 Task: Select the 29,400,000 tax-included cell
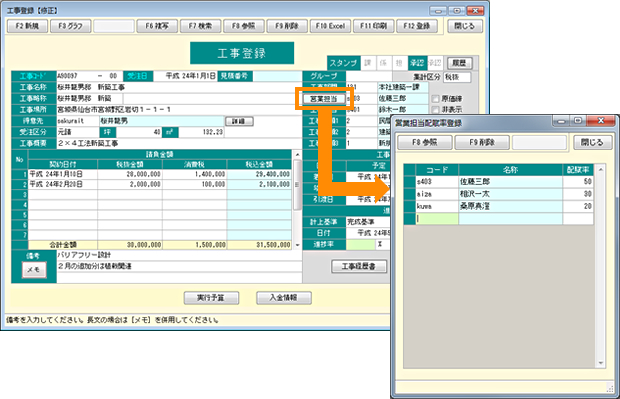tap(259, 174)
